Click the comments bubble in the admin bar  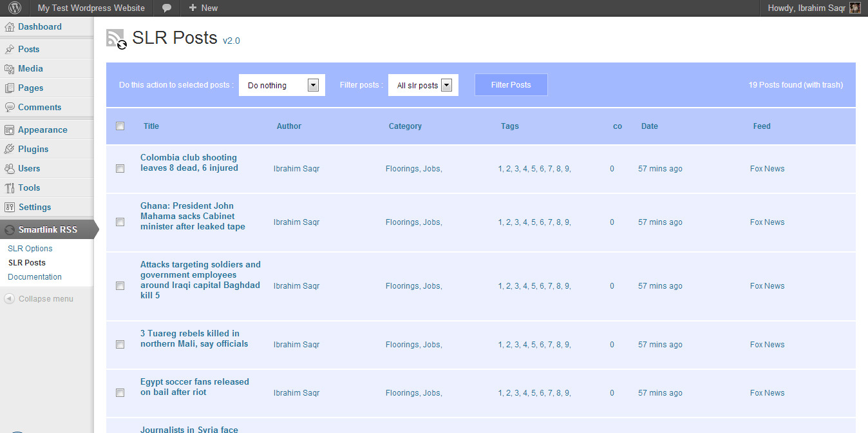click(167, 8)
